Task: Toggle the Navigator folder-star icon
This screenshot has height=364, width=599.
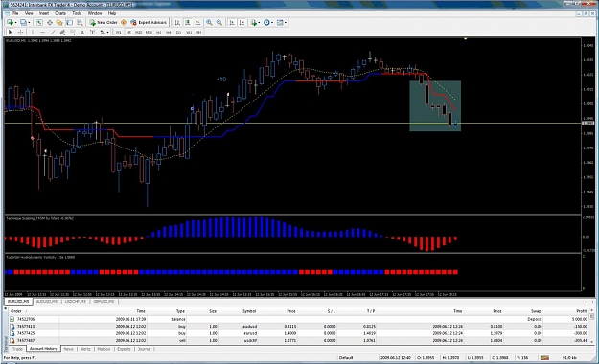Action: click(x=59, y=23)
